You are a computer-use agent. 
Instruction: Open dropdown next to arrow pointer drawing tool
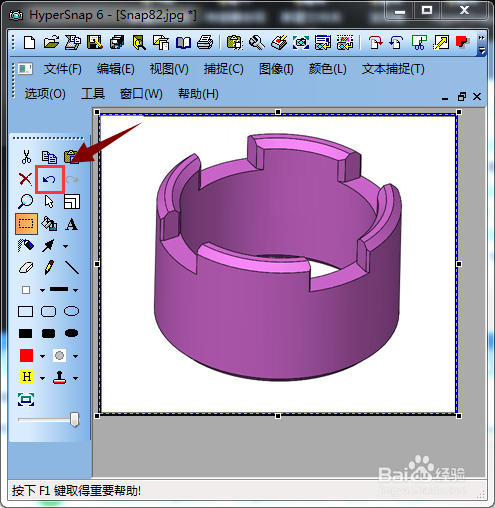coord(65,246)
